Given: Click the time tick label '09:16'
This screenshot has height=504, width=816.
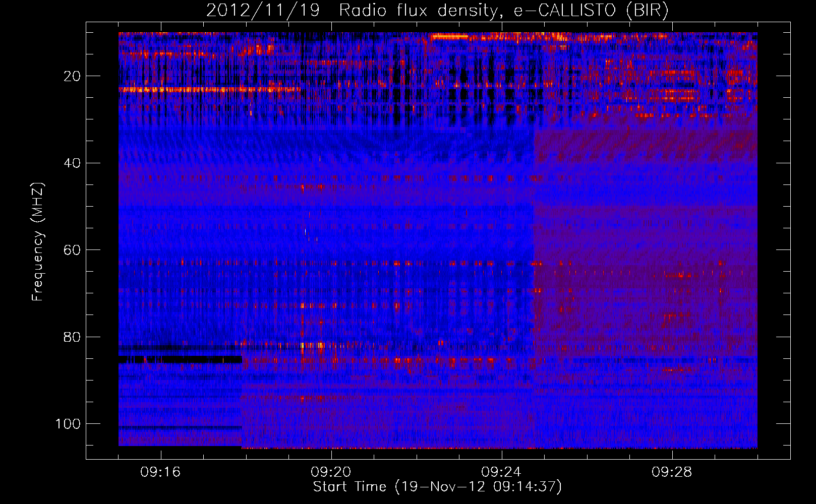Looking at the screenshot, I should 160,472.
